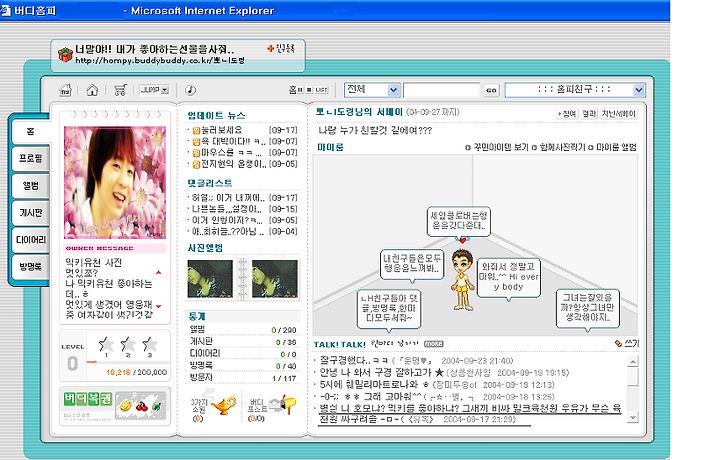The height and width of the screenshot is (460, 720).
Task: Open the left photo album thumbnail
Action: (x=210, y=279)
